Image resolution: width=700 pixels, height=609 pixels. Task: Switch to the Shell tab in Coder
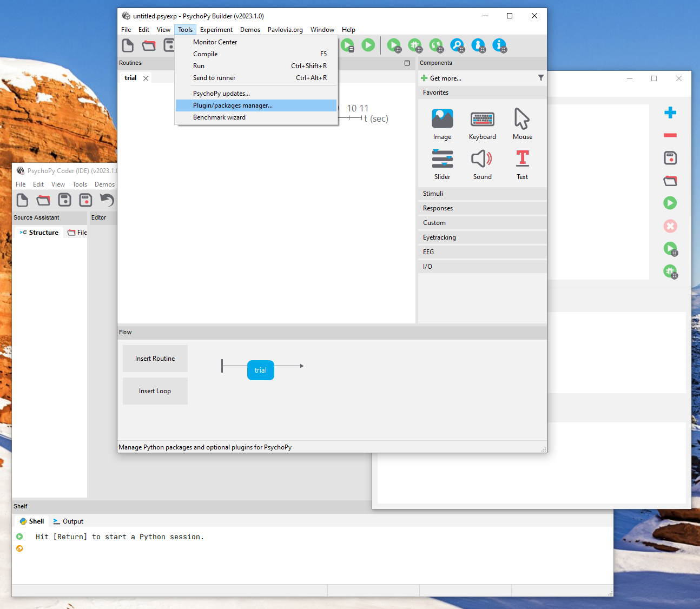click(32, 521)
